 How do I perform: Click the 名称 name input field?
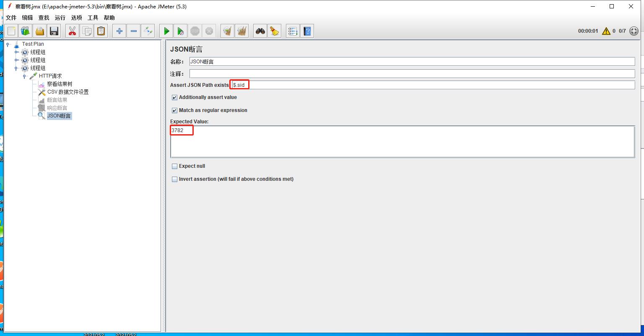coord(412,62)
